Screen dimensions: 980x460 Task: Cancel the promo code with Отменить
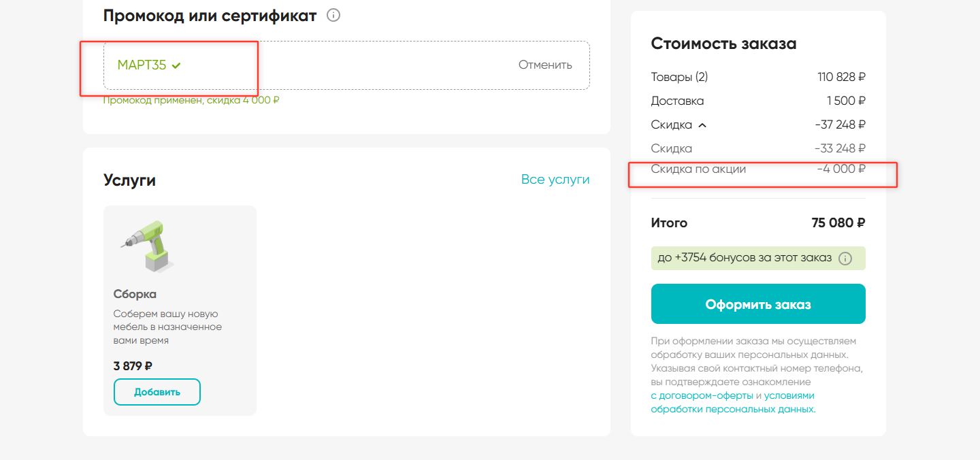point(545,65)
